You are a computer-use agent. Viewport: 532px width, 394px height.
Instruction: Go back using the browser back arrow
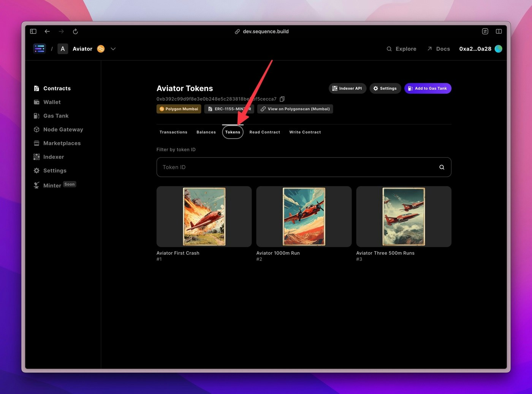[x=47, y=31]
